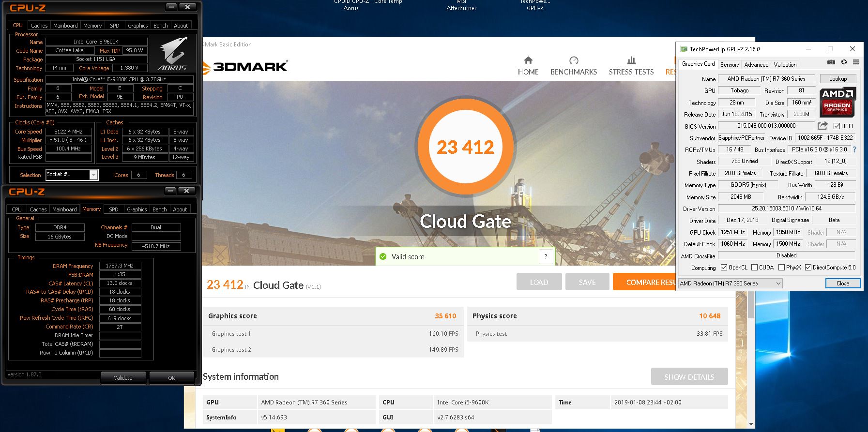Click the AORUS logo in CPU-Z
The height and width of the screenshot is (432, 868).
(172, 54)
